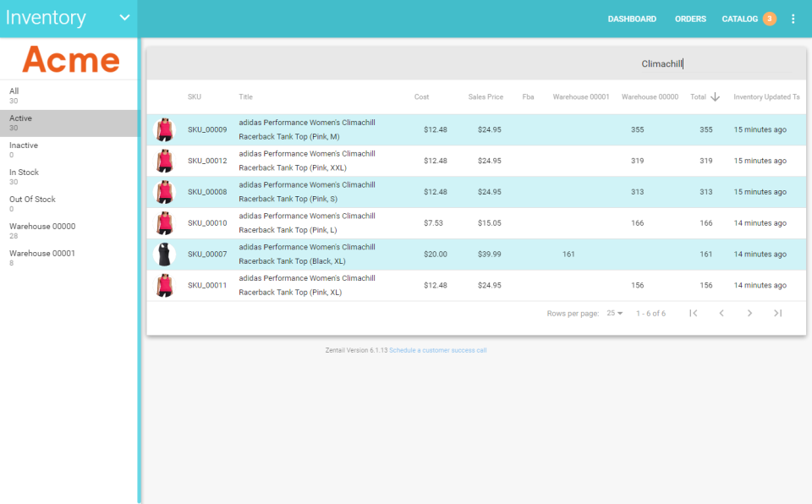Open the overflow menu in the top bar
The image size is (812, 504).
793,18
